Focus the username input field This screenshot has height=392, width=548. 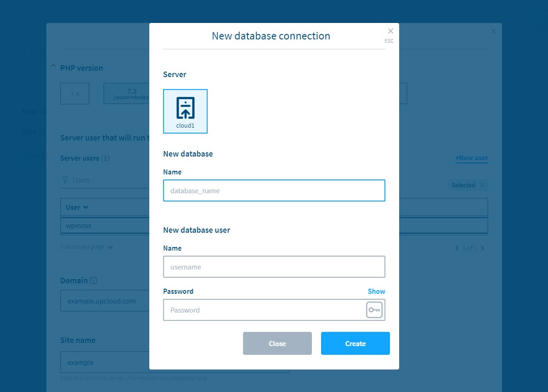(x=274, y=267)
